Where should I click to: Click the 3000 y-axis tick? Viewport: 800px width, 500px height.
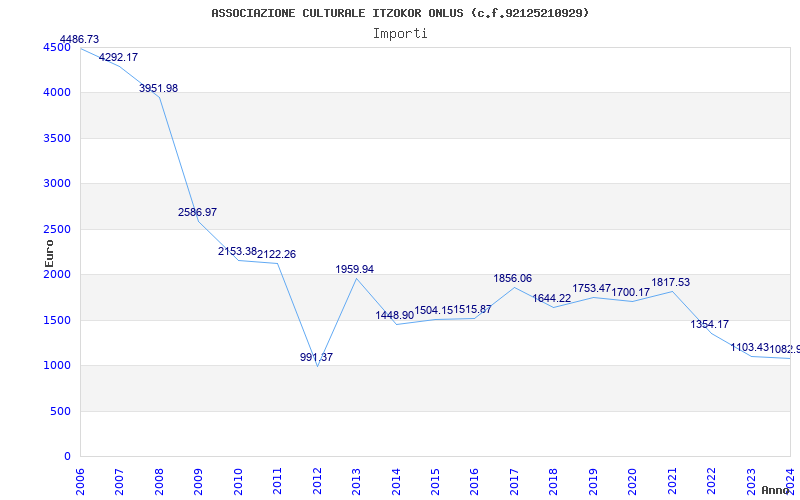[57, 184]
